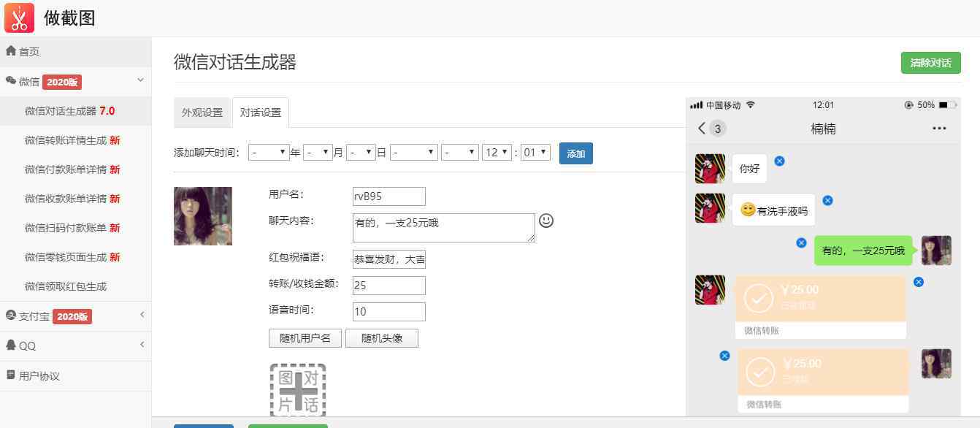980x428 pixels.
Task: Switch to the 外观设置 tab
Action: point(202,112)
